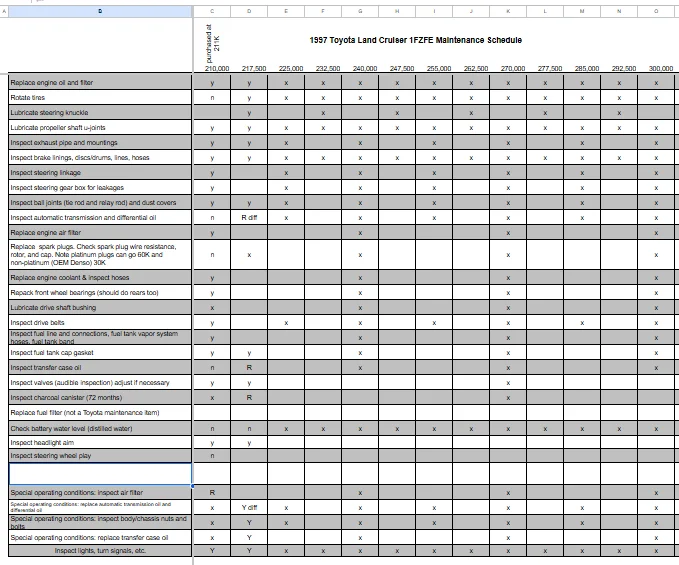Select 'Inspect fuel line and connections' cell

[100, 338]
